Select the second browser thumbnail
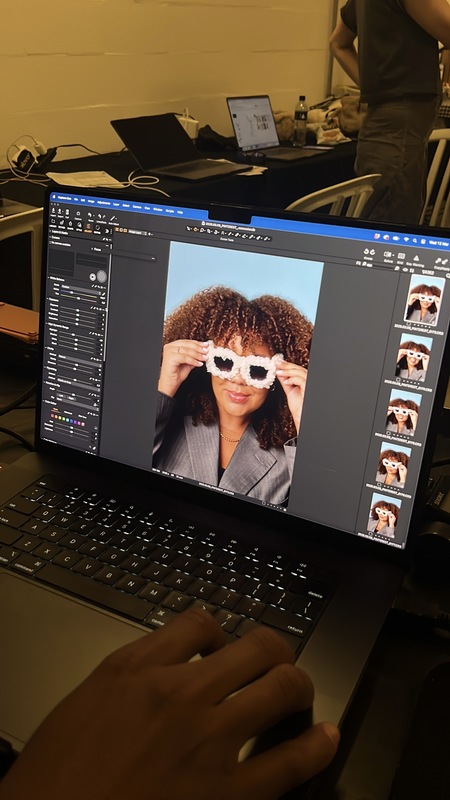450x800 pixels. click(x=414, y=357)
